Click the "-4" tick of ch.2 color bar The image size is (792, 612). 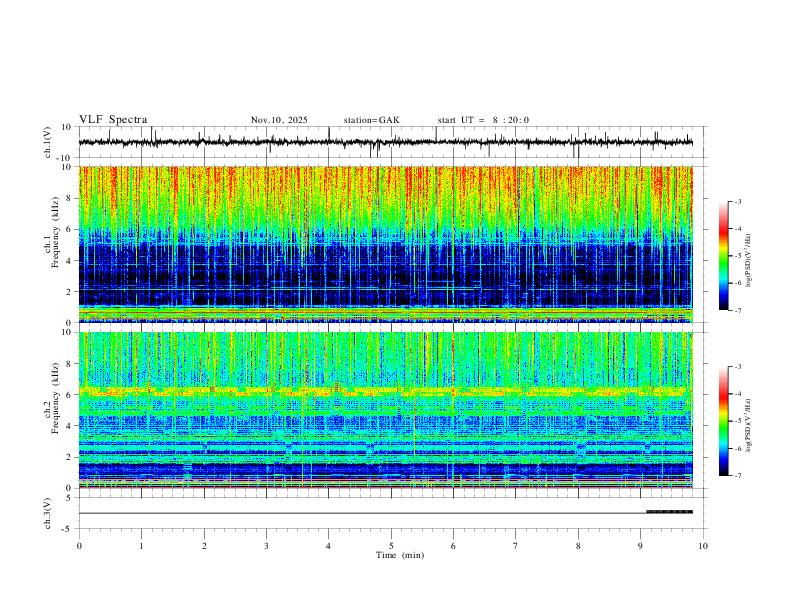(737, 394)
